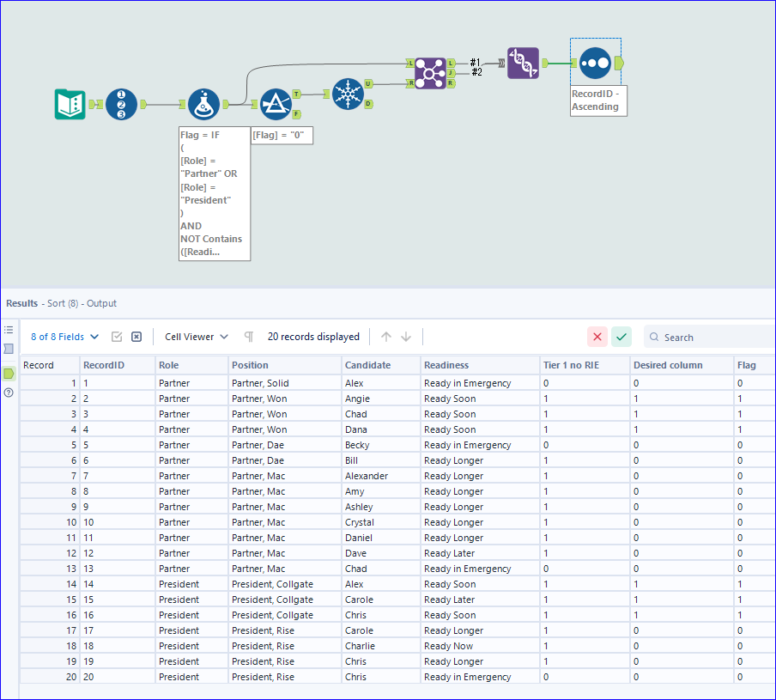Deselect all fields X icon

click(x=136, y=337)
